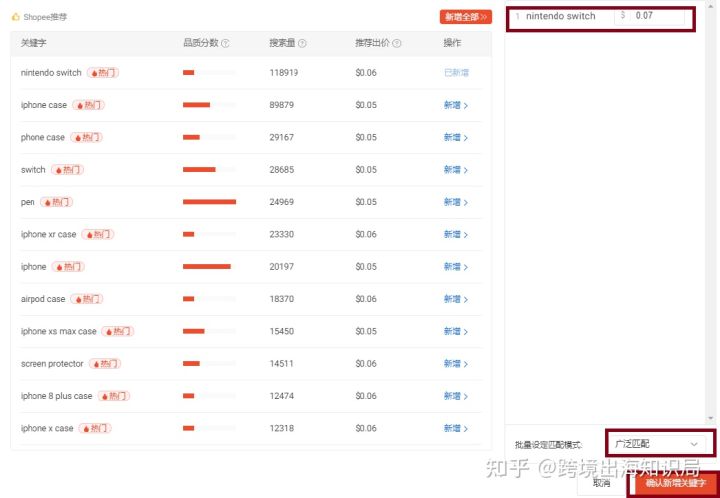Click search volume 89879
The height and width of the screenshot is (498, 720).
coord(281,105)
